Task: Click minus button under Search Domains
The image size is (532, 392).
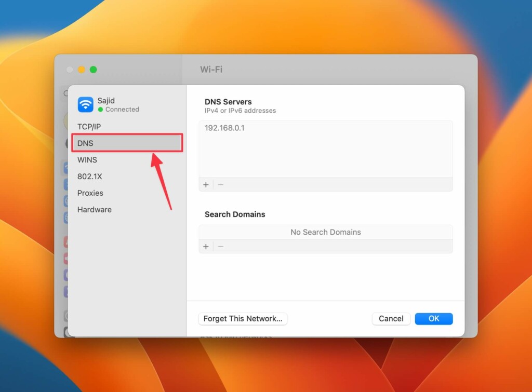Action: (x=221, y=247)
